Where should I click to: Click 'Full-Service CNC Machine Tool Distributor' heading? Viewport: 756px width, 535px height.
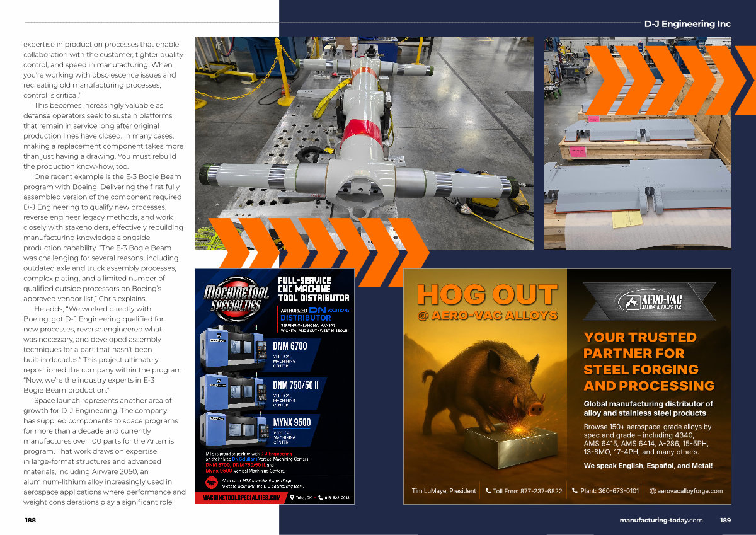coord(313,289)
